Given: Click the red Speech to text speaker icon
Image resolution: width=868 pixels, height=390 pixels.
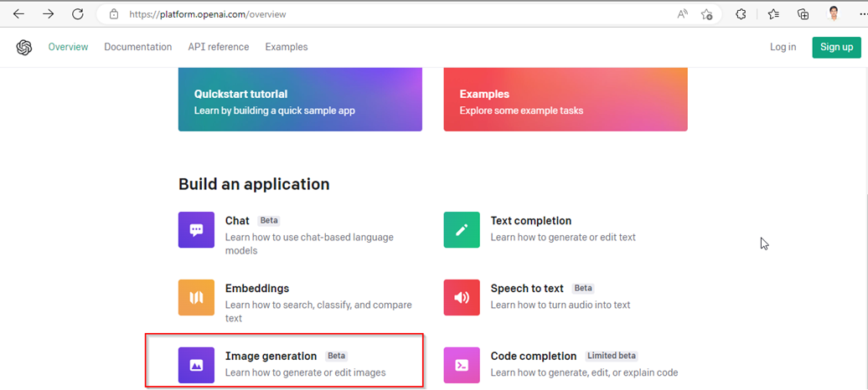Looking at the screenshot, I should pyautogui.click(x=462, y=297).
